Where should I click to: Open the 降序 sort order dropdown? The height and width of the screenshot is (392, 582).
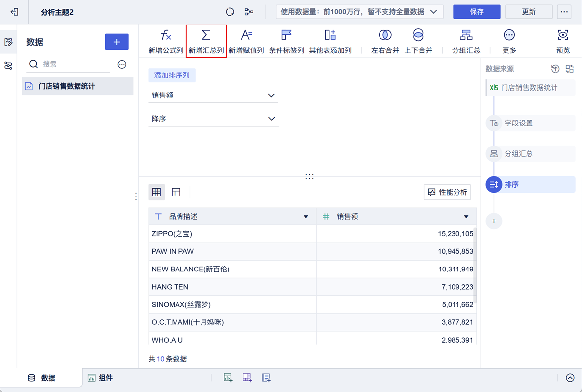pos(213,119)
